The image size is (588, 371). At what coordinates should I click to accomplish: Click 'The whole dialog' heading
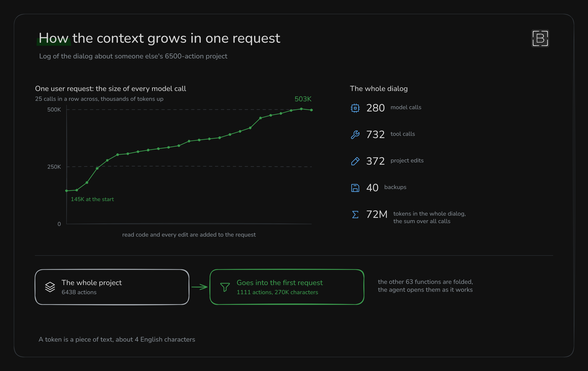(x=379, y=89)
